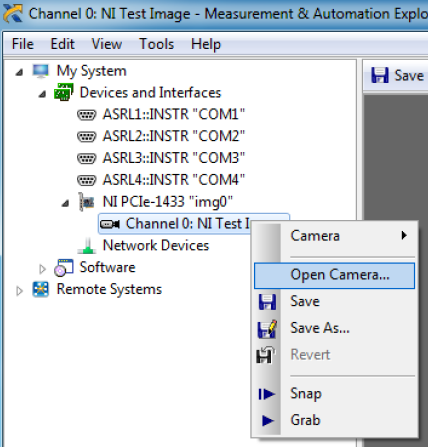Select ASRL4::INSTR "COM4" entry
The width and height of the screenshot is (428, 447).
click(x=174, y=180)
